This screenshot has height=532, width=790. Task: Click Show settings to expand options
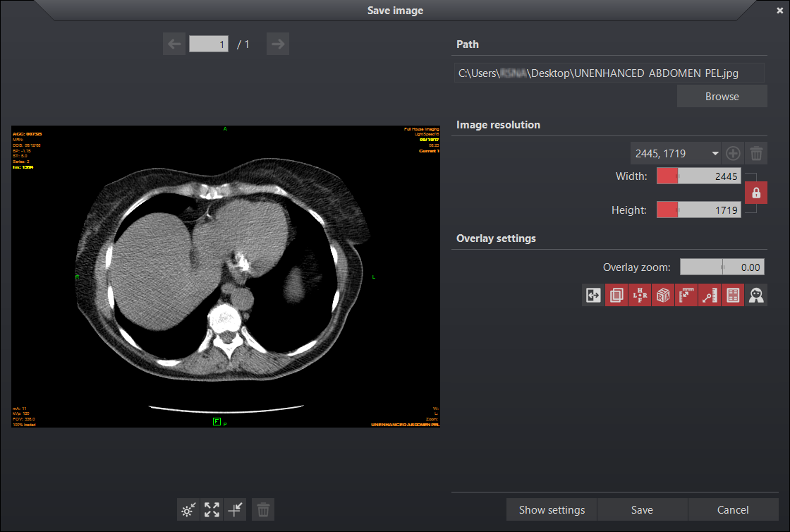click(x=552, y=509)
